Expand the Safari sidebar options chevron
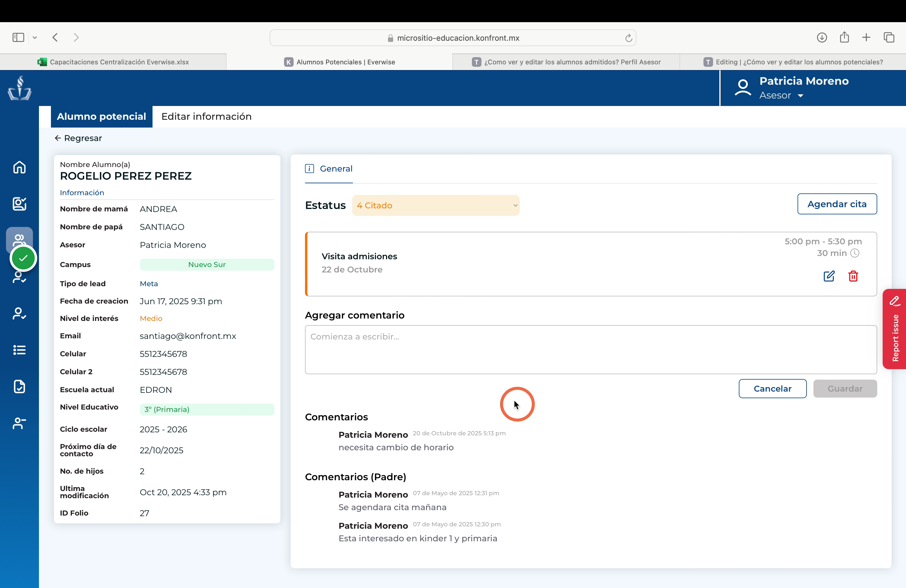906x588 pixels. point(35,37)
